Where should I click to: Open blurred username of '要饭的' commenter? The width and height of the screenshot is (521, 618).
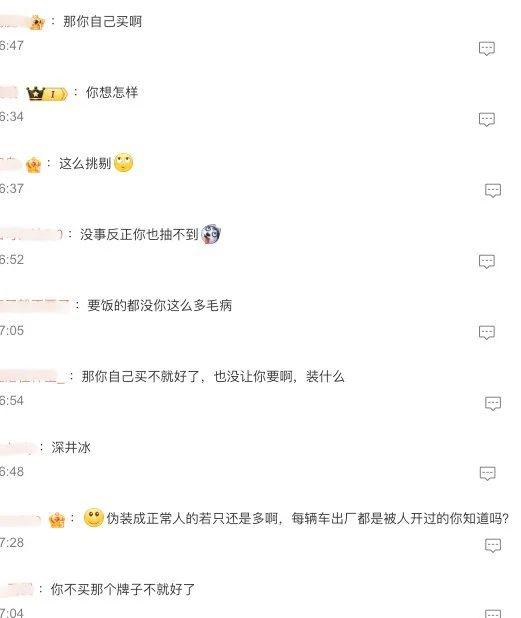(35, 305)
